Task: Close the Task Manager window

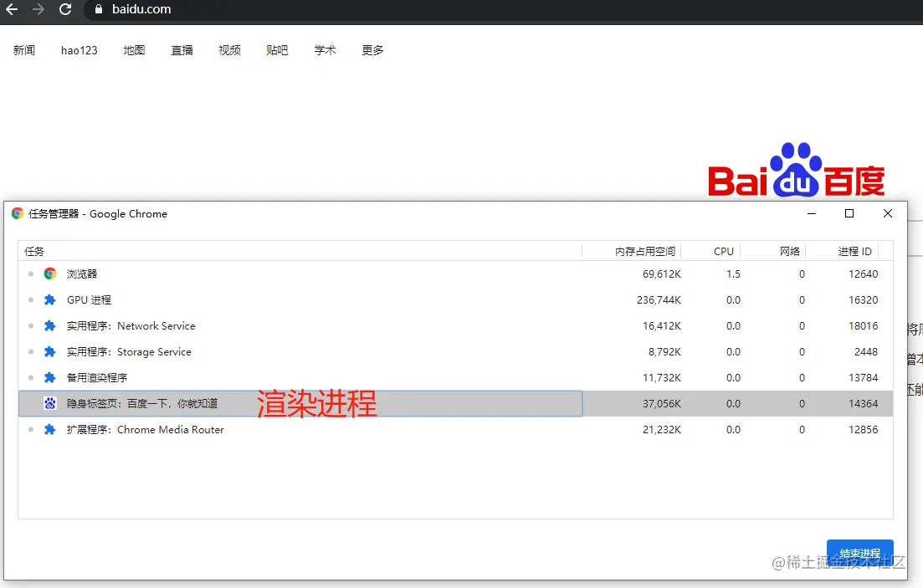Action: [x=888, y=213]
